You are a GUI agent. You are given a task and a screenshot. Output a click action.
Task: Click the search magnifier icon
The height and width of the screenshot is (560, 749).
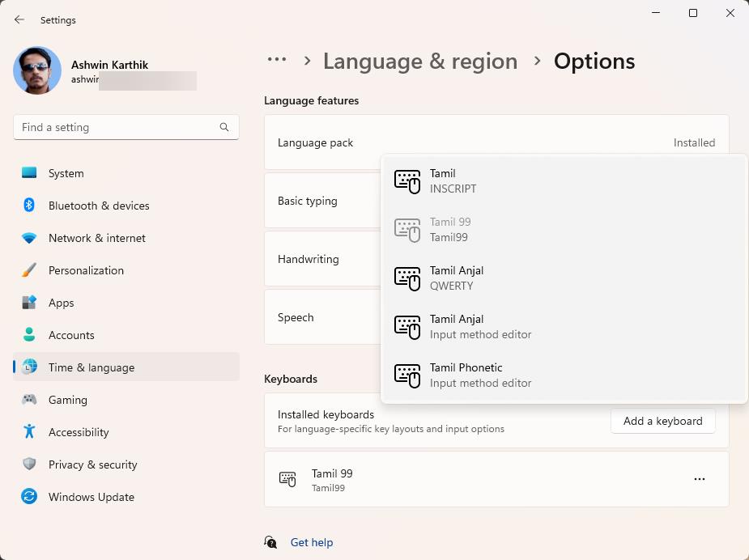pyautogui.click(x=224, y=127)
